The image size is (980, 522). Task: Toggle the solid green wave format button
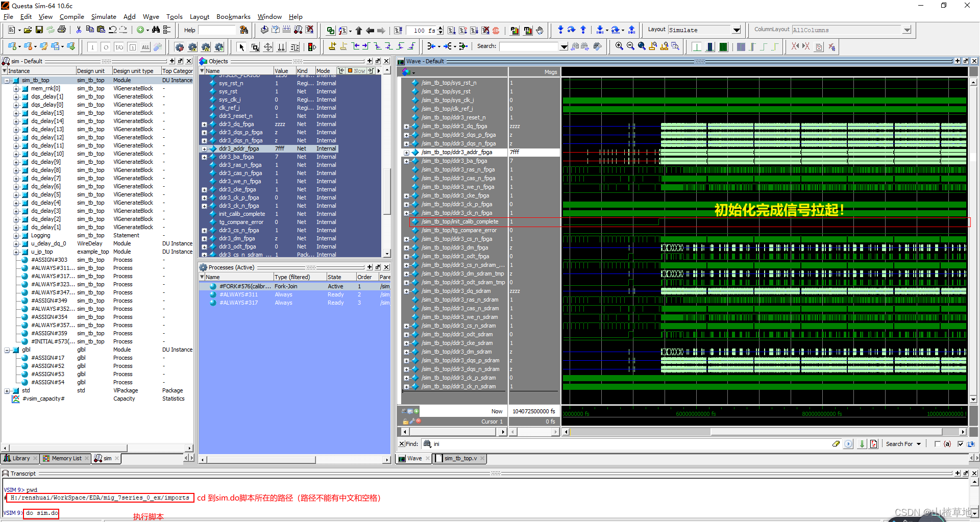coord(723,47)
